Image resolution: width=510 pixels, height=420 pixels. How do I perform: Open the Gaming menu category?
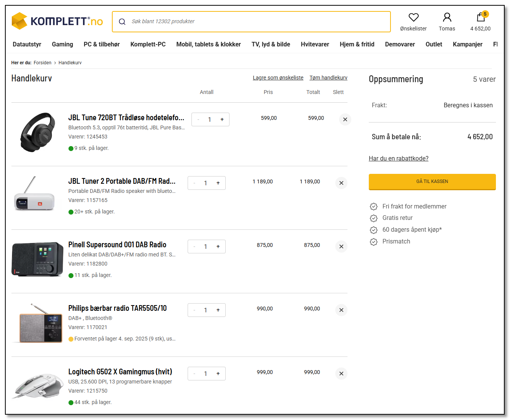[x=62, y=44]
